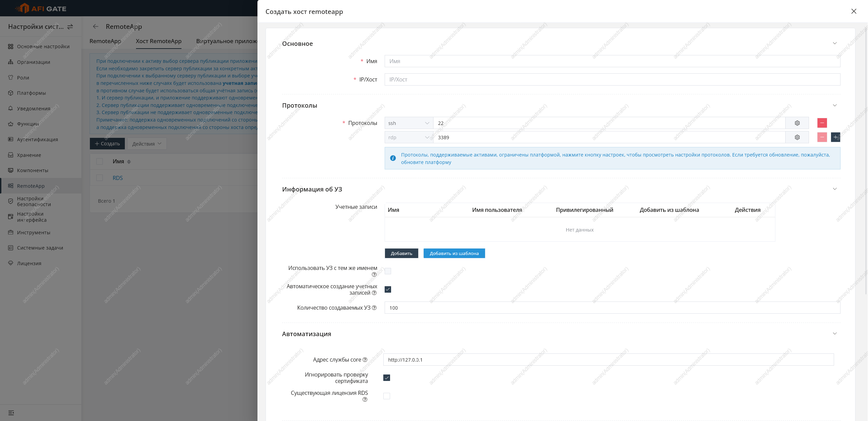Click the Создать button
This screenshot has width=868, height=421.
107,144
